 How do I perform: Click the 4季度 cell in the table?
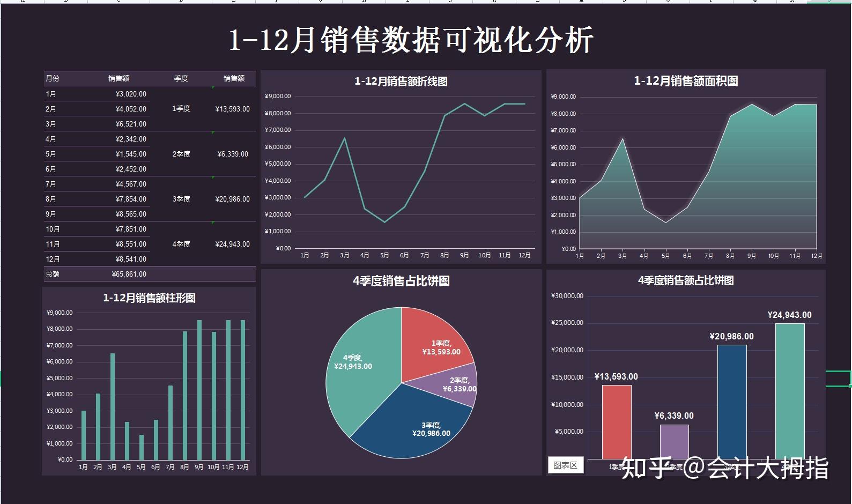(181, 244)
